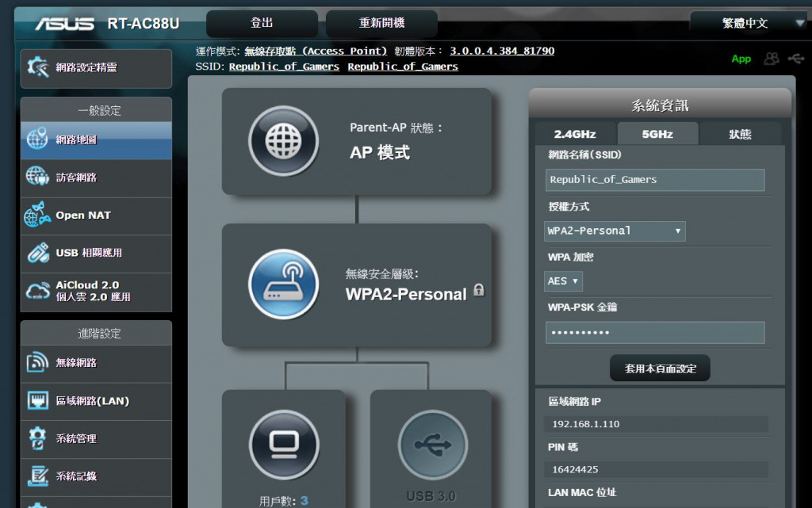The image size is (812, 508).
Task: Open the 授權方式 WPA2-Personal dropdown
Action: click(x=615, y=231)
